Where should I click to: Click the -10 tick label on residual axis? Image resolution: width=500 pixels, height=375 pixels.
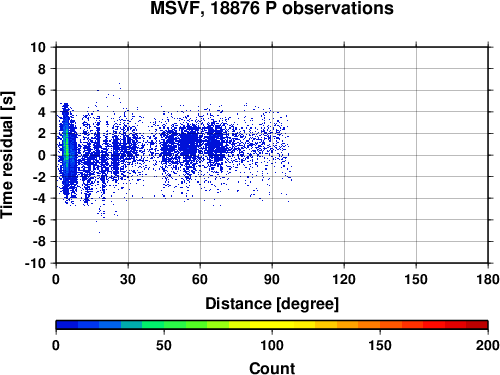click(x=35, y=263)
